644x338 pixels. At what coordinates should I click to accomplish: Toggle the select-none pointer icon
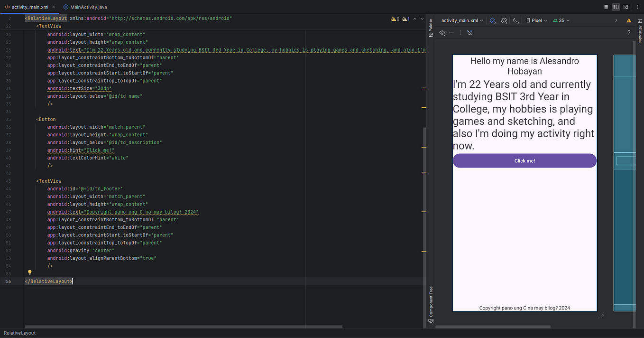point(469,32)
